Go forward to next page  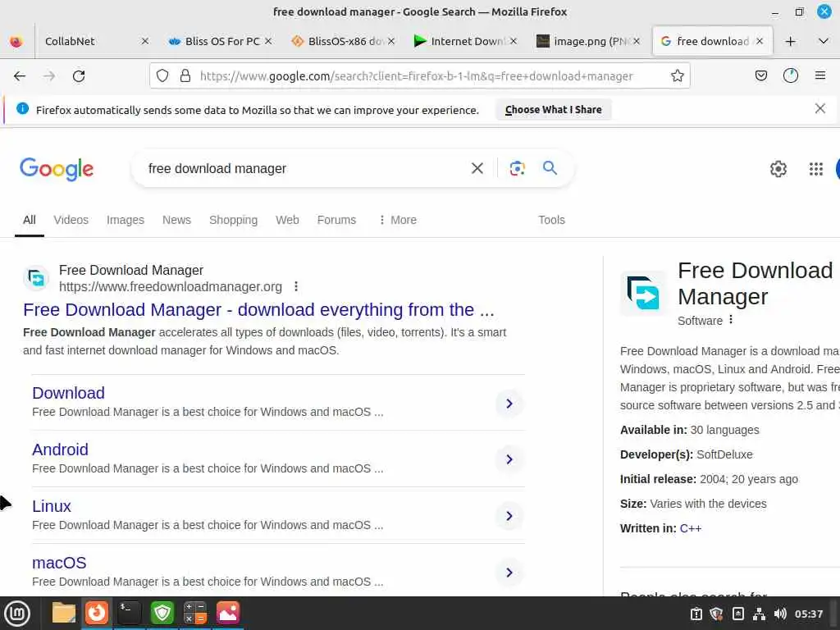click(49, 76)
